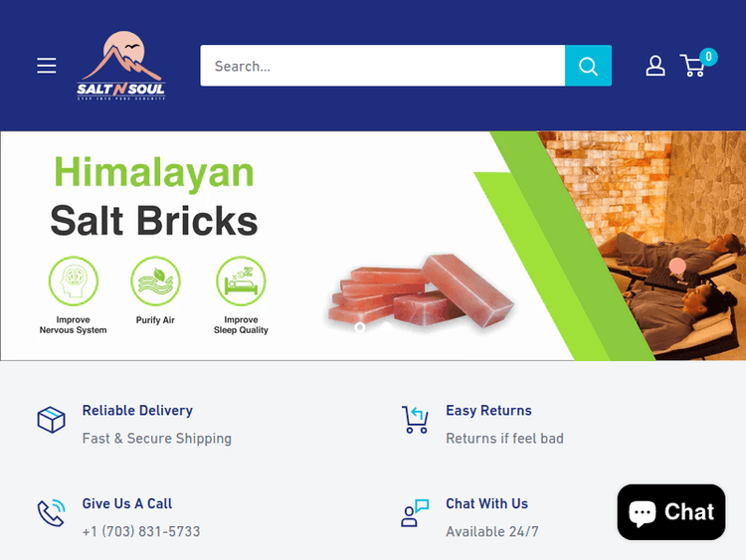Click the Improve Sleep Quality icon
Viewport: 746px width, 560px height.
click(241, 281)
